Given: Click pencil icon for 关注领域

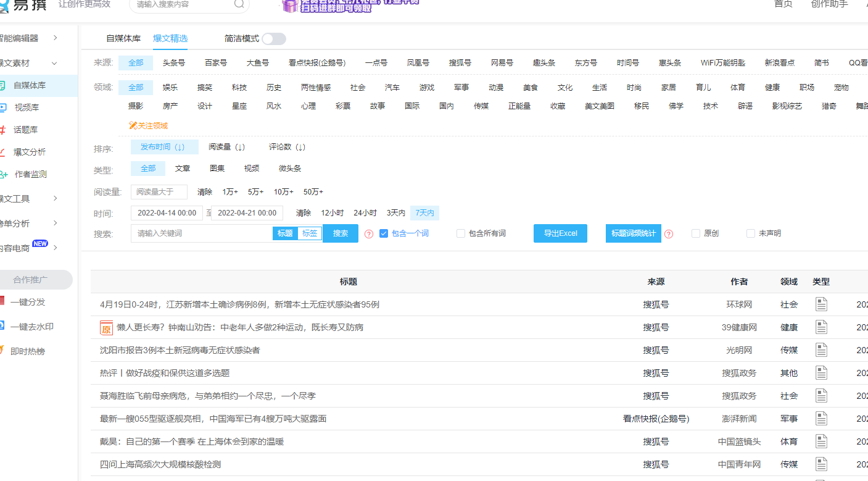Looking at the screenshot, I should click(133, 126).
